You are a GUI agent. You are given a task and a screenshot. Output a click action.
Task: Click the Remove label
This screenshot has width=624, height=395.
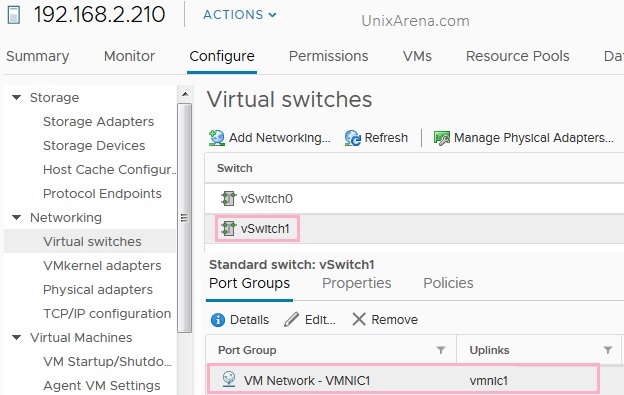click(394, 320)
